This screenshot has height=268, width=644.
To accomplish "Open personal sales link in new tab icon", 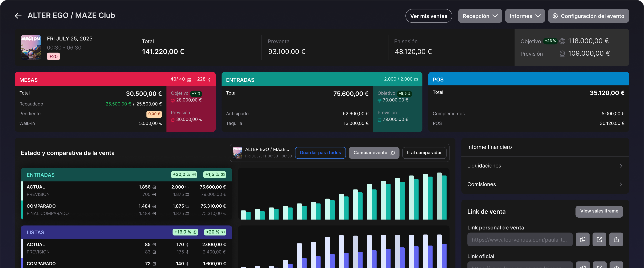I will tap(599, 239).
